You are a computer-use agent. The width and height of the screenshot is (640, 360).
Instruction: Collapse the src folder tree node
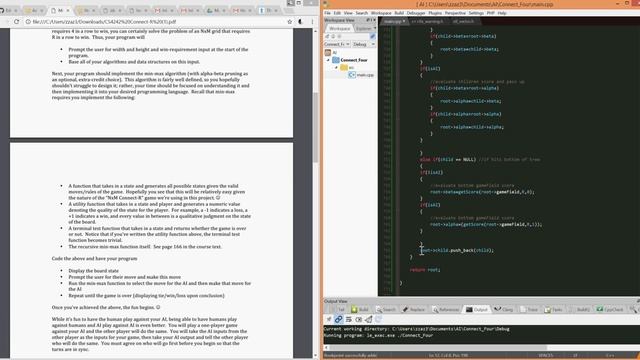click(336, 67)
